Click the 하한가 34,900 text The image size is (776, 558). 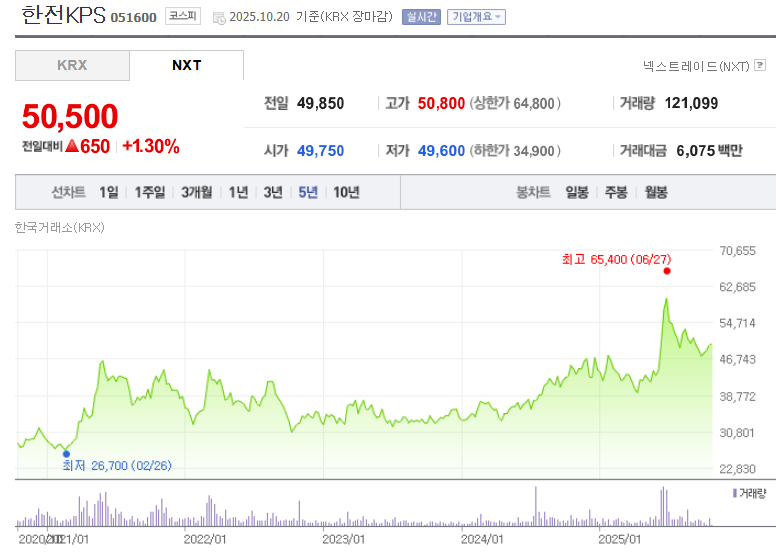[x=515, y=150]
